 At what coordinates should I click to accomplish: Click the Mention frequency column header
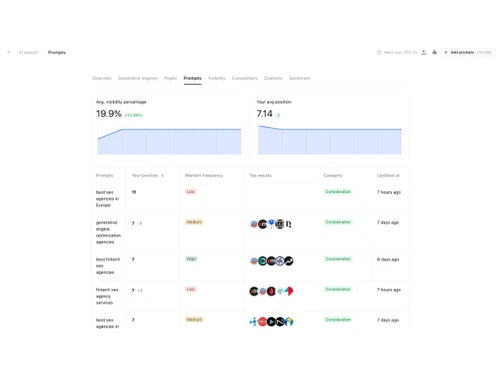pos(204,176)
